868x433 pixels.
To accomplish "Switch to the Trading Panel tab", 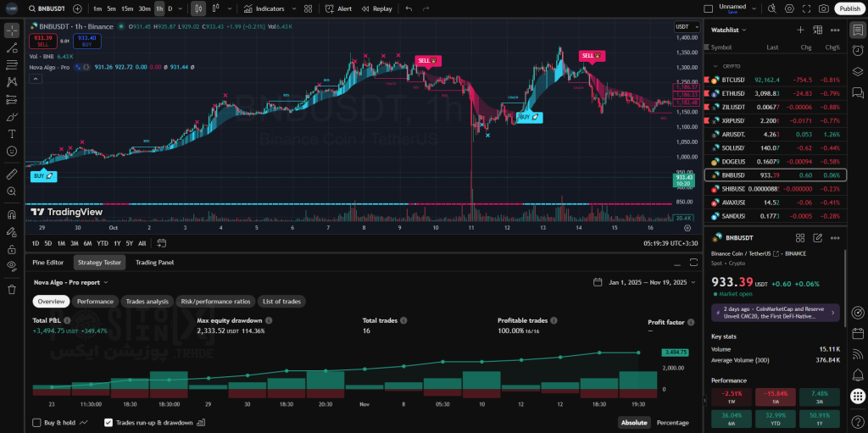I will pyautogui.click(x=154, y=263).
